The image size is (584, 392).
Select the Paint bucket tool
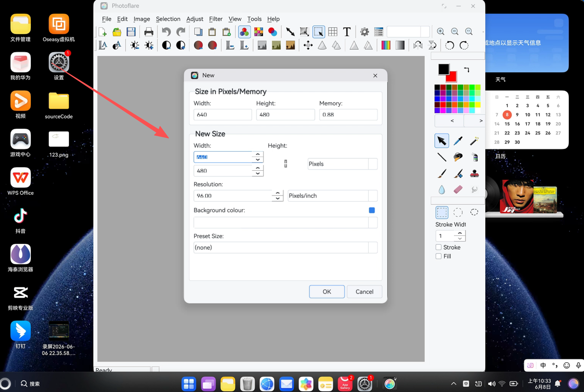pos(458,157)
